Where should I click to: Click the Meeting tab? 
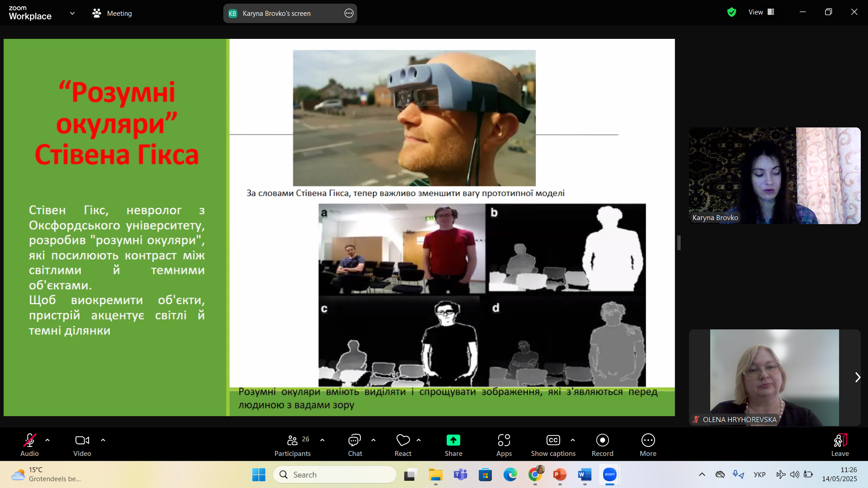tap(112, 13)
